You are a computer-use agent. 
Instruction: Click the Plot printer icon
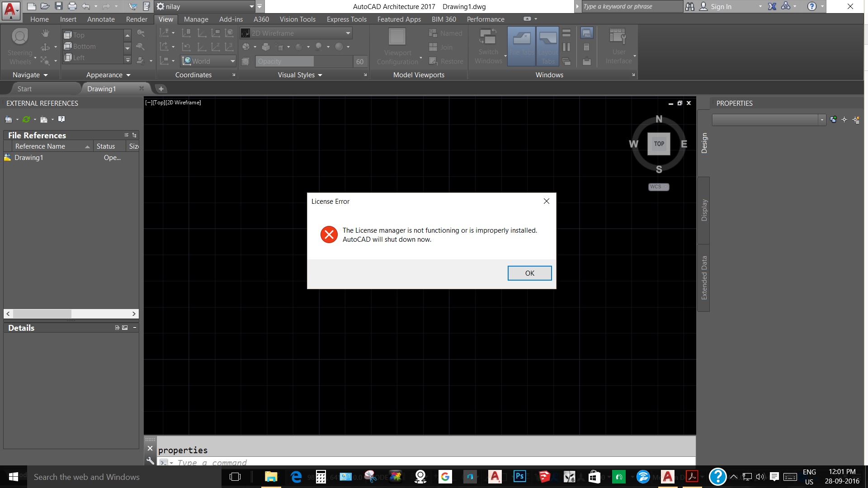(x=72, y=6)
